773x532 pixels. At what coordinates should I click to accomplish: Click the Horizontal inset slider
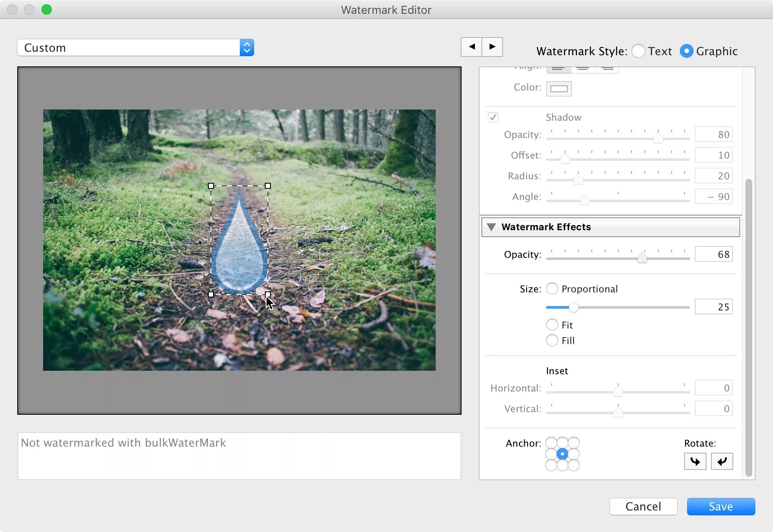(618, 391)
